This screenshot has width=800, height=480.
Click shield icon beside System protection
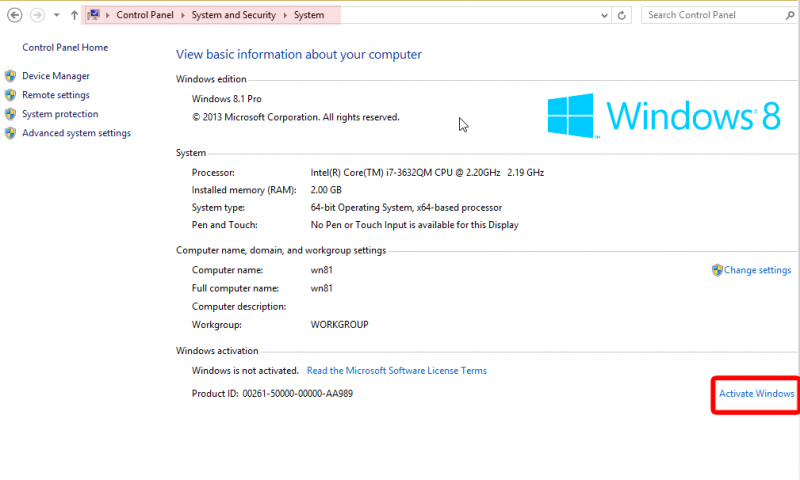tap(10, 114)
